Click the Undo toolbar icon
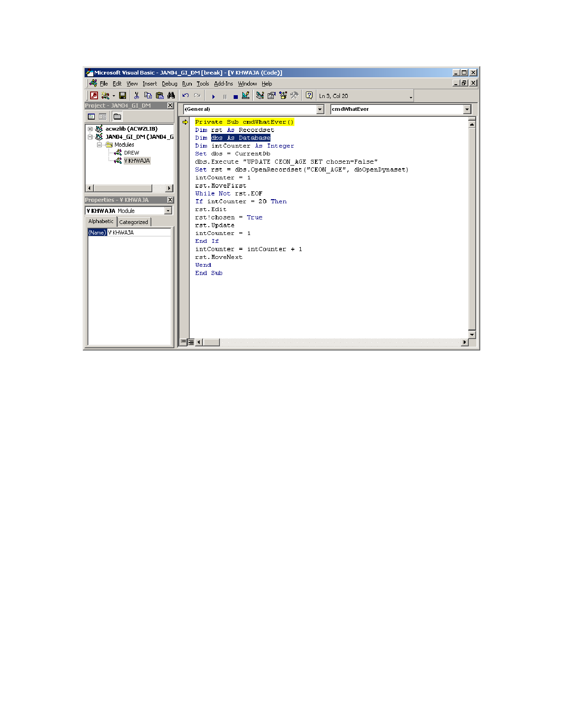Image resolution: width=563 pixels, height=728 pixels. pyautogui.click(x=185, y=96)
